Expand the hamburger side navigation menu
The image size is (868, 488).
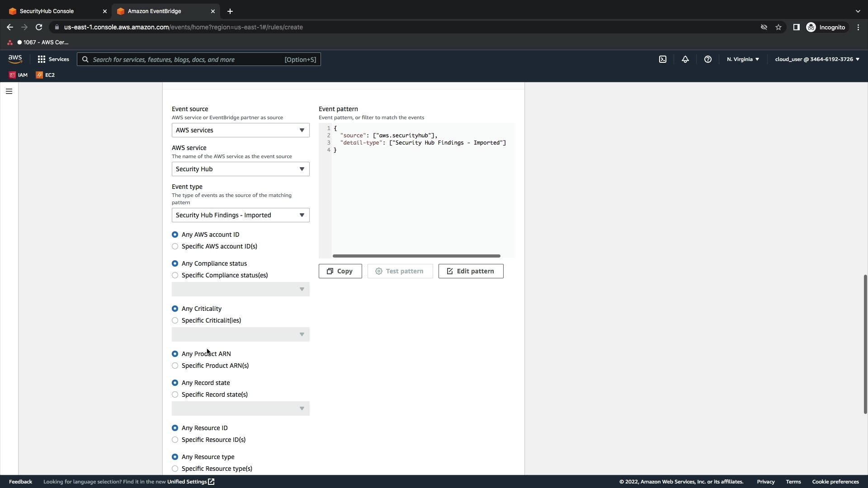(9, 91)
